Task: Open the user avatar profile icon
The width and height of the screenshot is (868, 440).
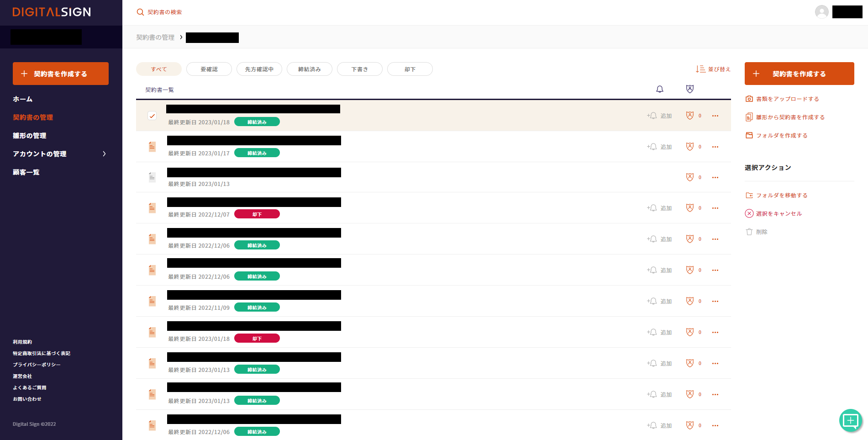Action: click(x=821, y=12)
